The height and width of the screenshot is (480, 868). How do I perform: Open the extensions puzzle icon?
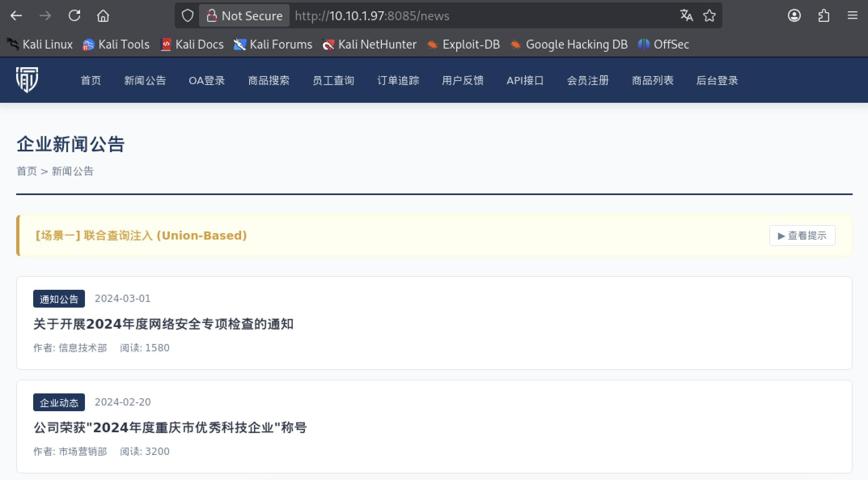pos(824,16)
